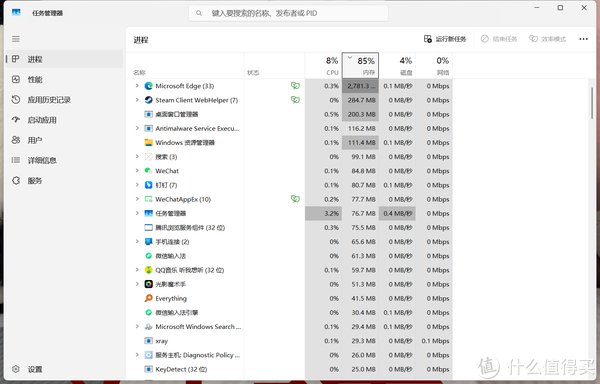Click the QQ音乐 process icon
This screenshot has height=384, width=600.
148,270
